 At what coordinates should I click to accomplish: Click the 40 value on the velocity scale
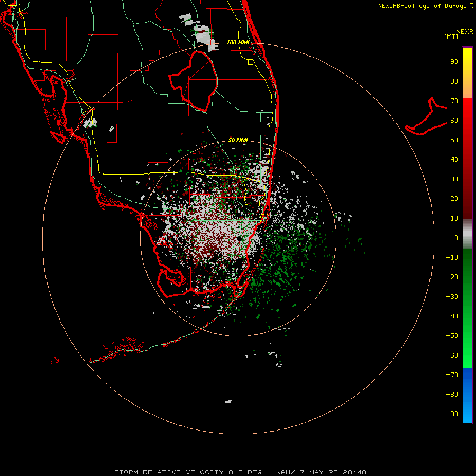click(454, 160)
